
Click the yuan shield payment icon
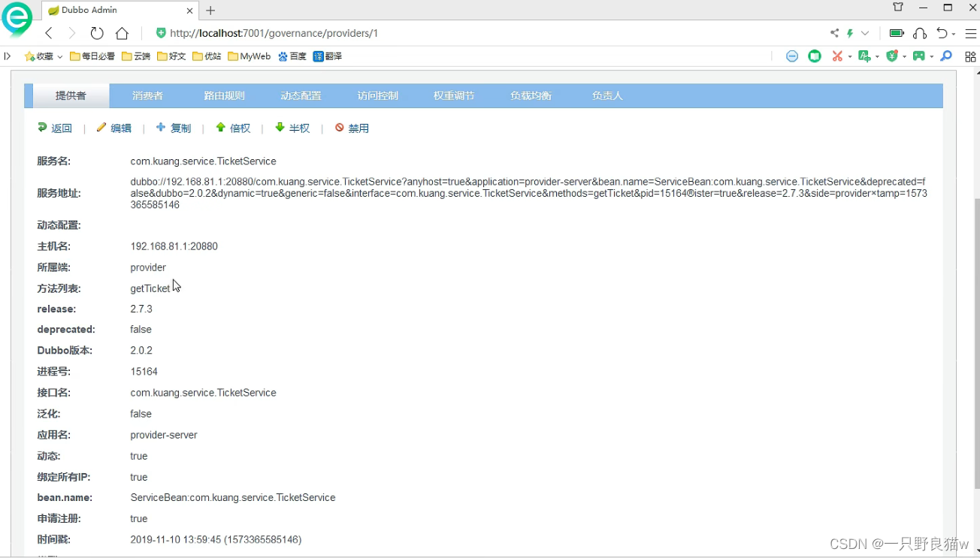(x=892, y=56)
